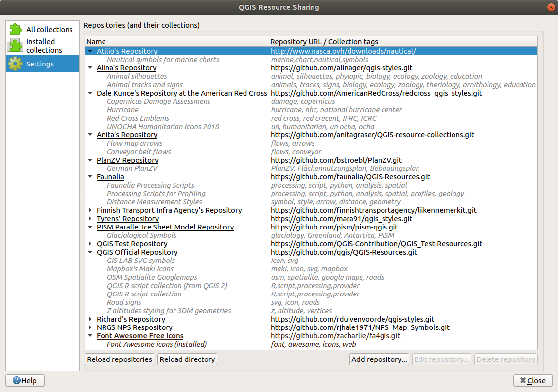This screenshot has width=558, height=392.
Task: Click the Installed collections puzzle icon
Action: pos(16,45)
